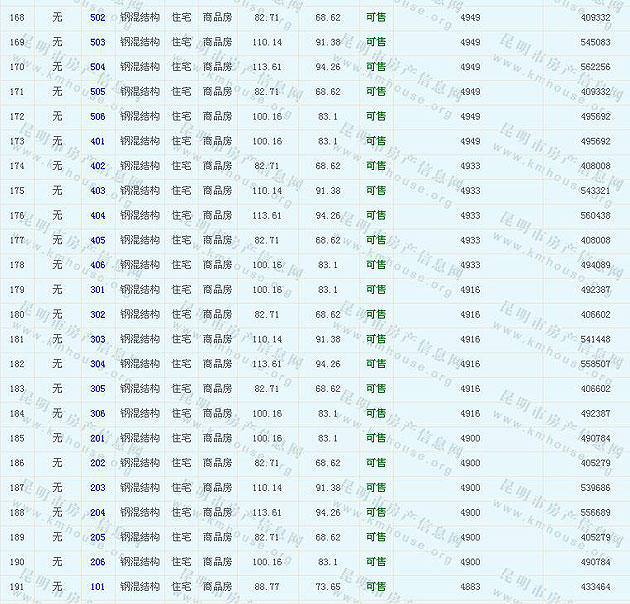Screen dimensions: 630x604
Task: Click room 306 link
Action: click(x=97, y=414)
